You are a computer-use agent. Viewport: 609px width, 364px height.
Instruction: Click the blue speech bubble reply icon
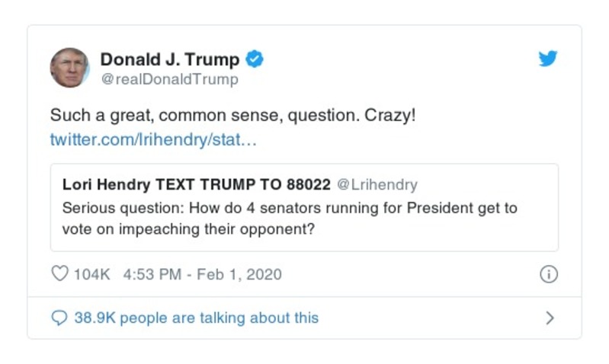point(59,318)
